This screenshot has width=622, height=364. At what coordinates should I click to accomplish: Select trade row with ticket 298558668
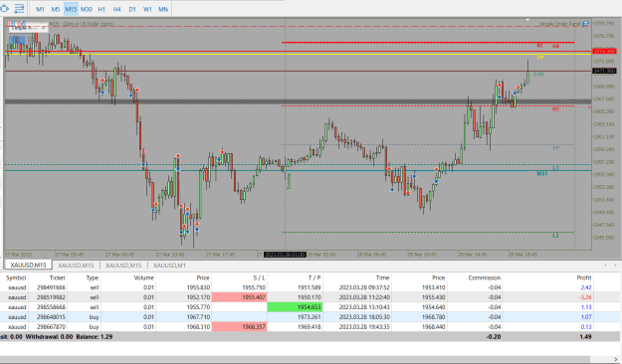310,307
